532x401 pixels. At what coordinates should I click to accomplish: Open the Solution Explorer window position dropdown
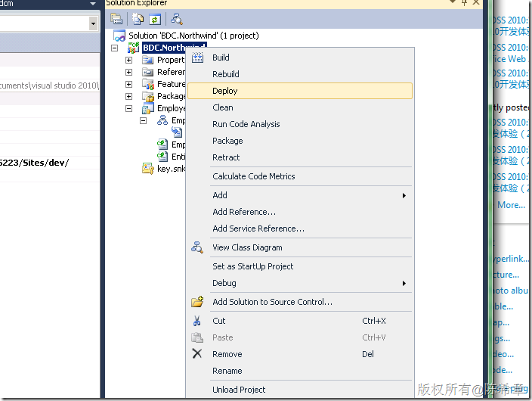(452, 2)
